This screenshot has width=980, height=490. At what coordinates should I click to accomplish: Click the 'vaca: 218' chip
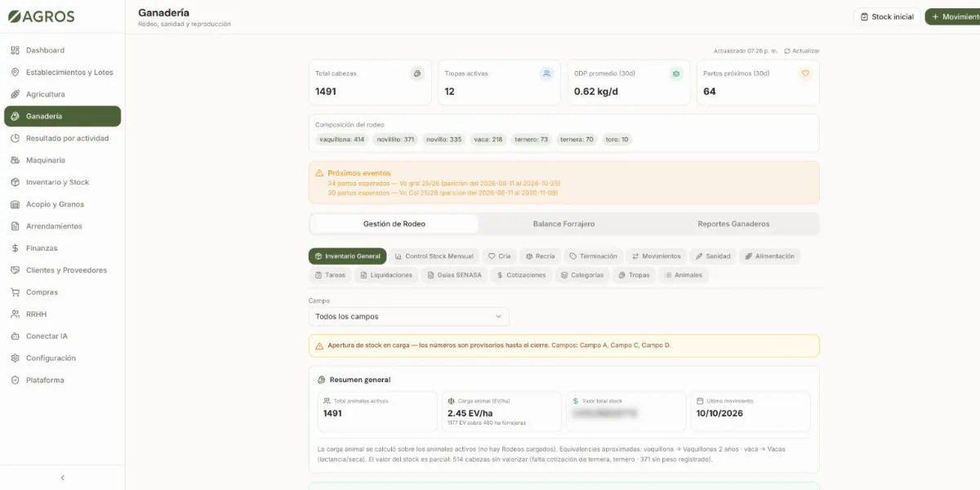coord(488,140)
